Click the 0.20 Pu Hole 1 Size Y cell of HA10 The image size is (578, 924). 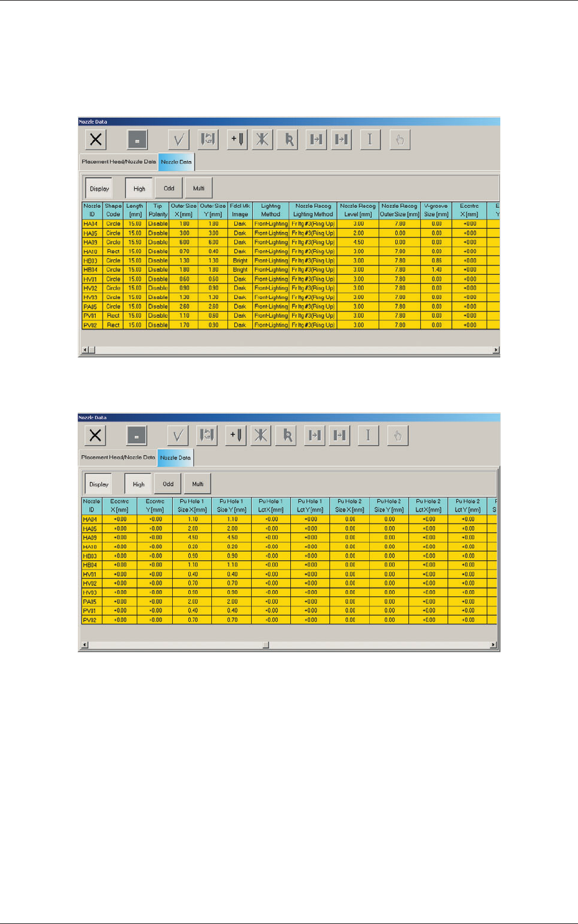232,547
